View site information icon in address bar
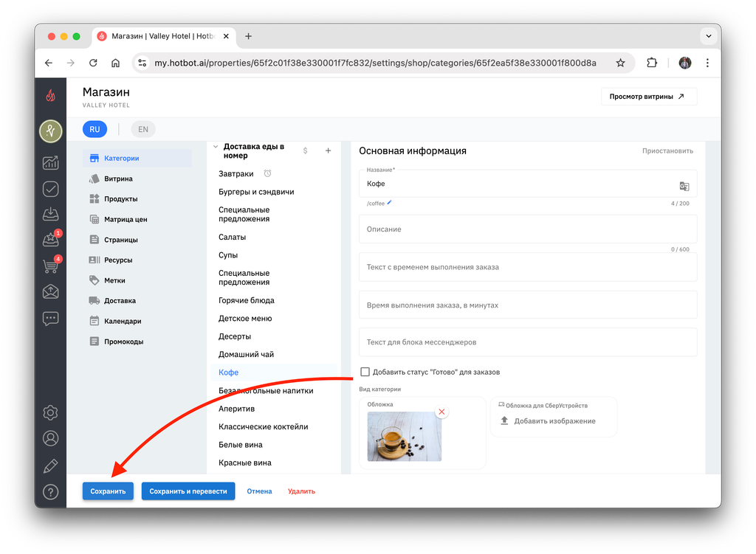The width and height of the screenshot is (756, 554). coord(142,63)
